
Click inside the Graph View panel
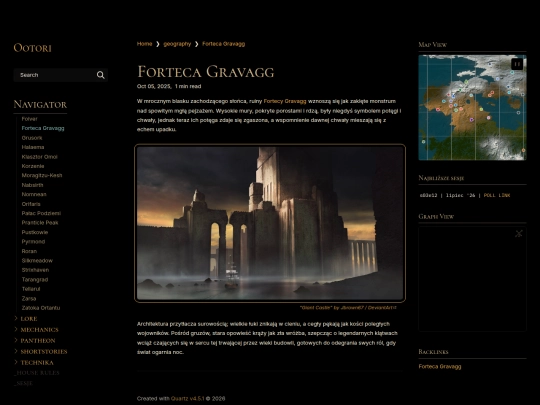click(x=472, y=279)
